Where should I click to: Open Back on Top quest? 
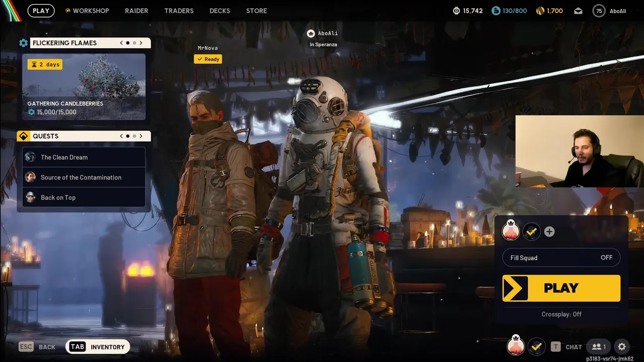tap(84, 198)
